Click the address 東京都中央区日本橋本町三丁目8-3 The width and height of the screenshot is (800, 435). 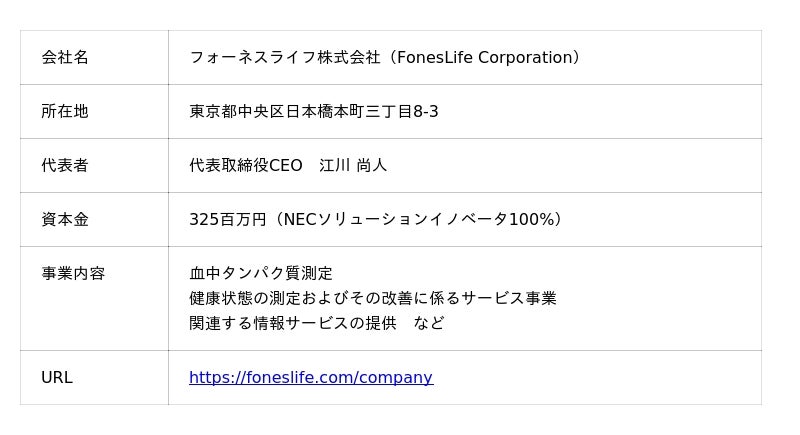tap(314, 112)
